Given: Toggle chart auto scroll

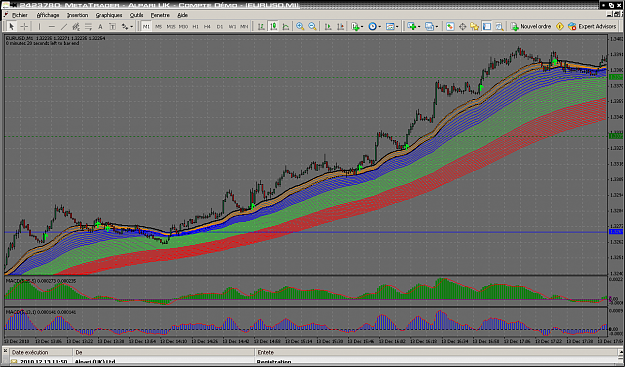Looking at the screenshot, I should (x=328, y=27).
